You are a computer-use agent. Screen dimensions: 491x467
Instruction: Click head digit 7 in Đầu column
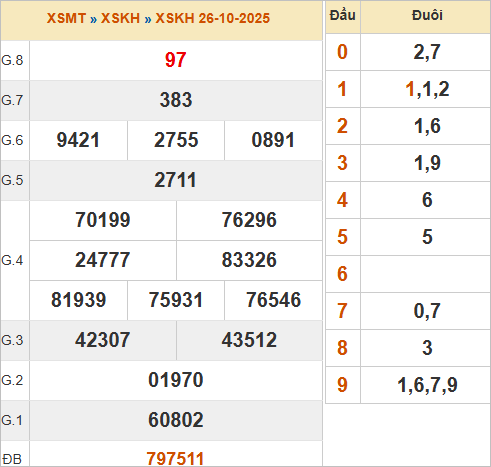coord(342,311)
